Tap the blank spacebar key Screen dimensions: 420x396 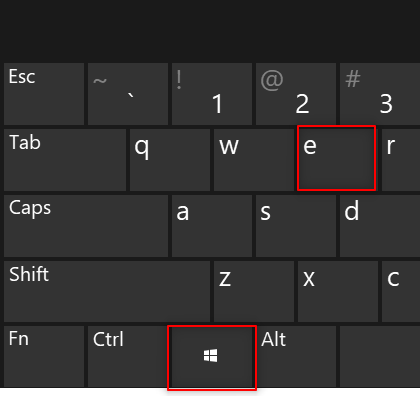click(380, 357)
